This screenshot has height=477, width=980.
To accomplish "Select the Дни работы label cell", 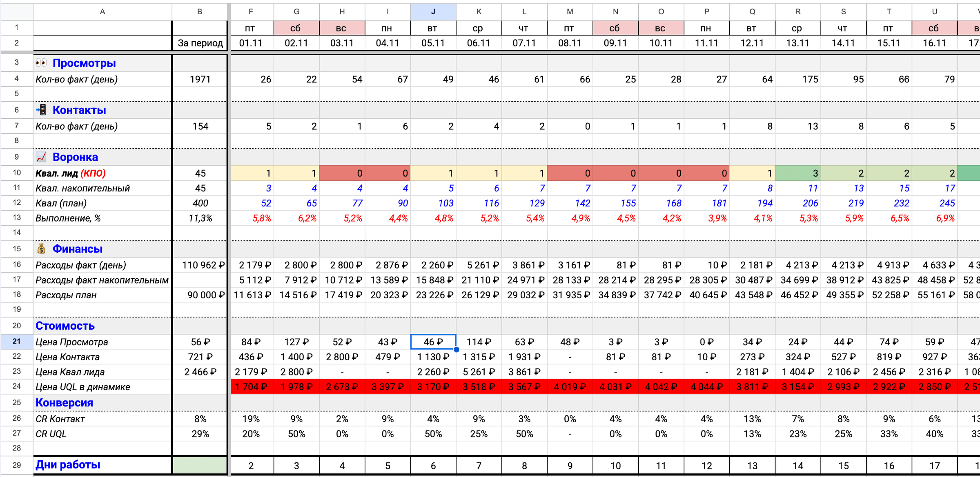I will click(x=68, y=465).
